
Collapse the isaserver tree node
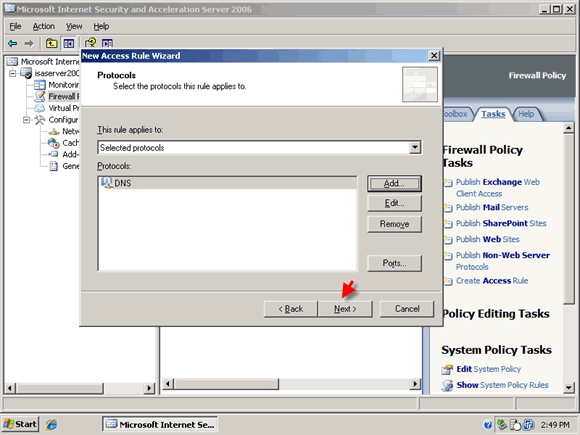[13, 73]
